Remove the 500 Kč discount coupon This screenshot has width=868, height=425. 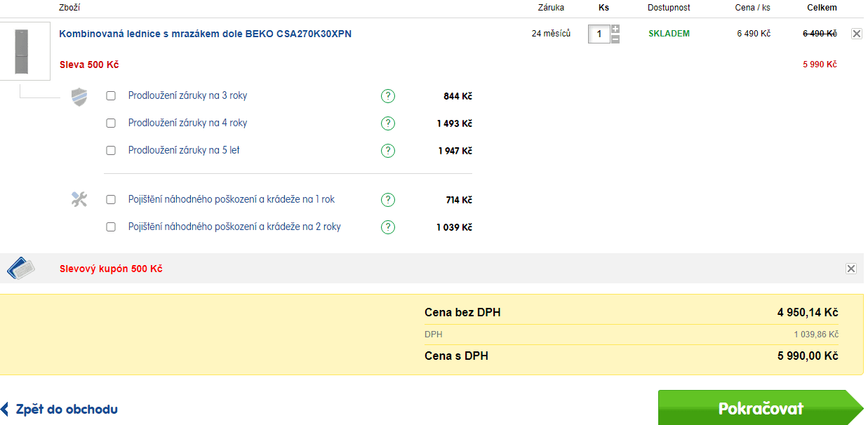coord(851,269)
